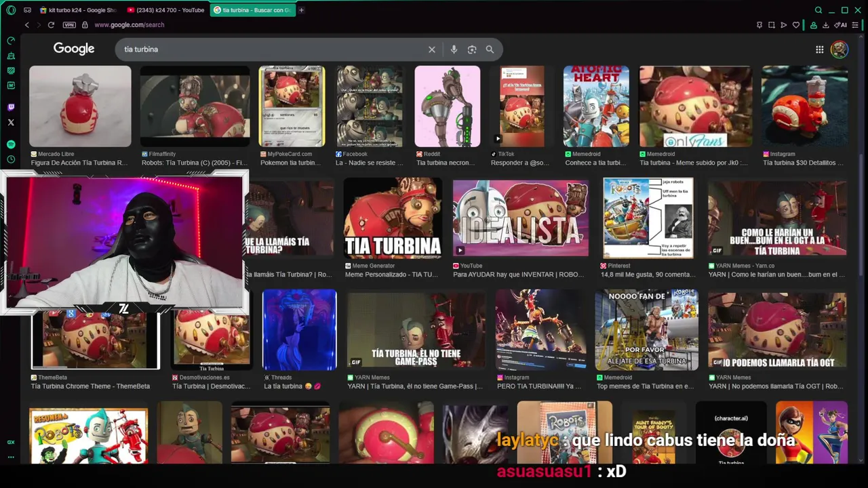The height and width of the screenshot is (488, 868).
Task: Open the 'El no tiene Game-Pass' GIF
Action: (416, 331)
